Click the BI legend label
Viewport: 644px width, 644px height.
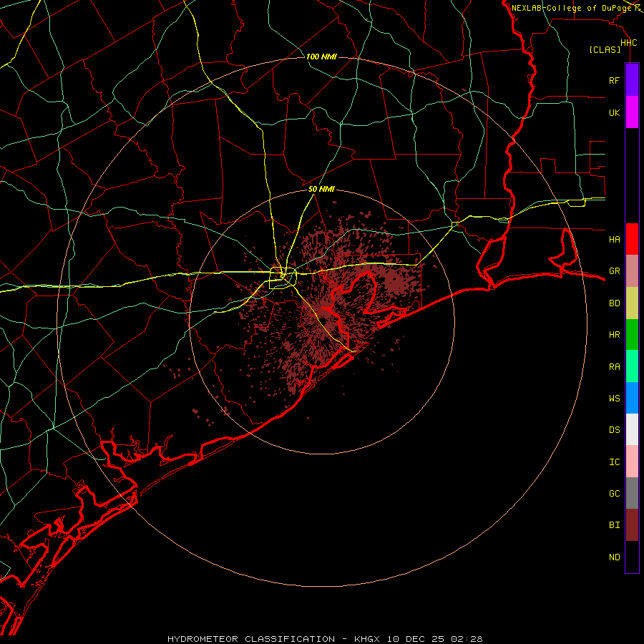(x=614, y=525)
